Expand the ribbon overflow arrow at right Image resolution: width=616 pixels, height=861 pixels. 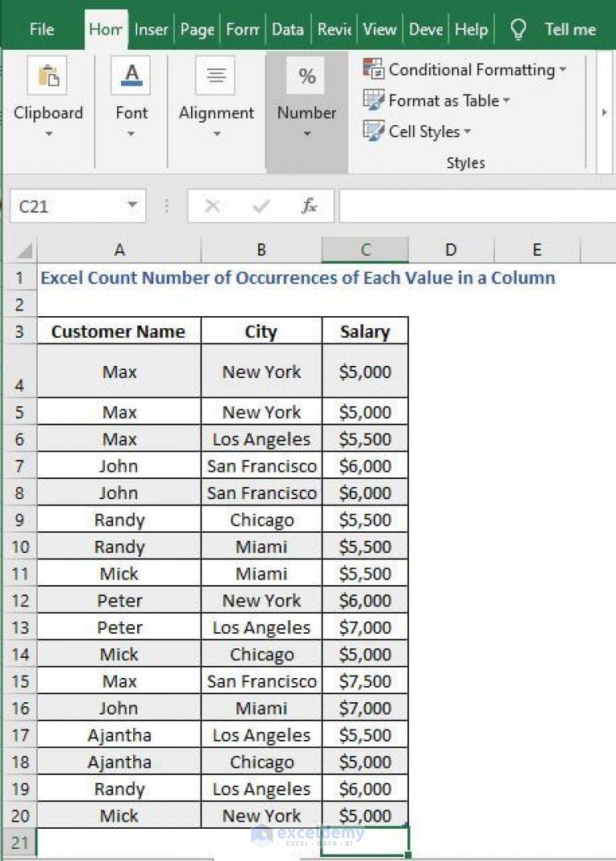(x=604, y=112)
